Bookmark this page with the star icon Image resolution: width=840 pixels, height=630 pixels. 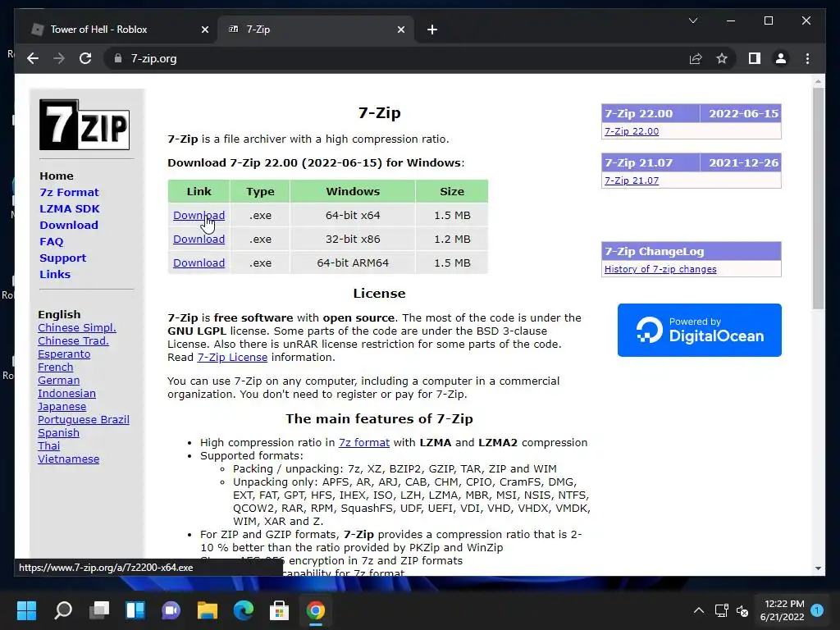click(722, 58)
